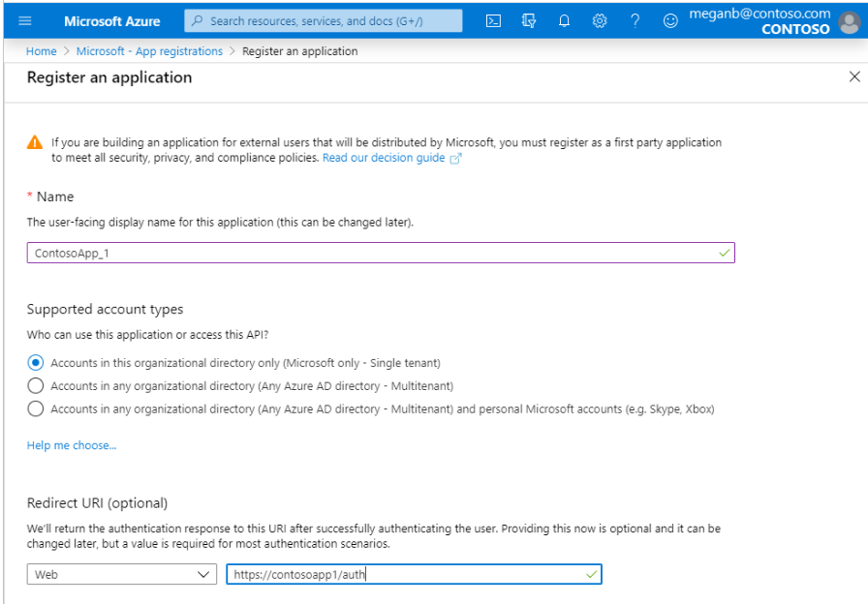Click the external link icon after decision guide
This screenshot has height=604, width=868.
pos(455,159)
